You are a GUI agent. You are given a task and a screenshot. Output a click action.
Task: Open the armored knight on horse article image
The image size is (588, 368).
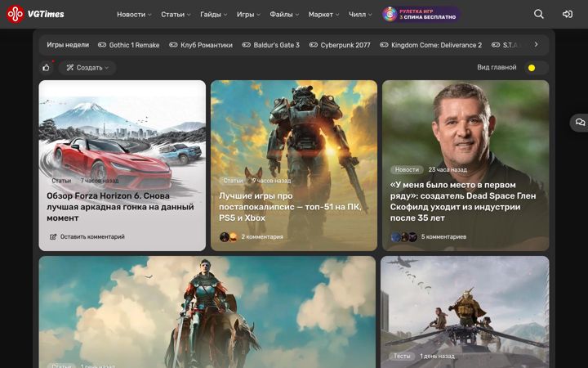[x=207, y=312]
